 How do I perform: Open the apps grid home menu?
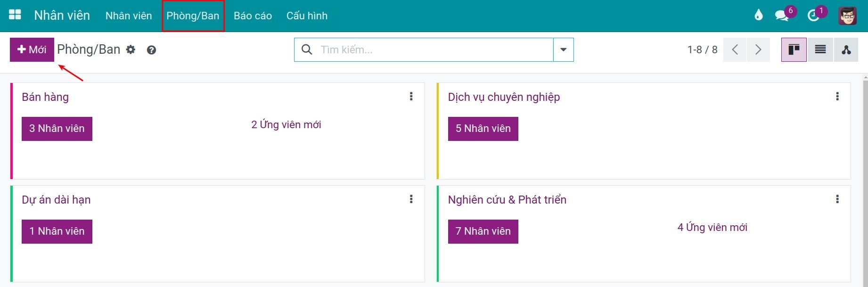[x=15, y=15]
